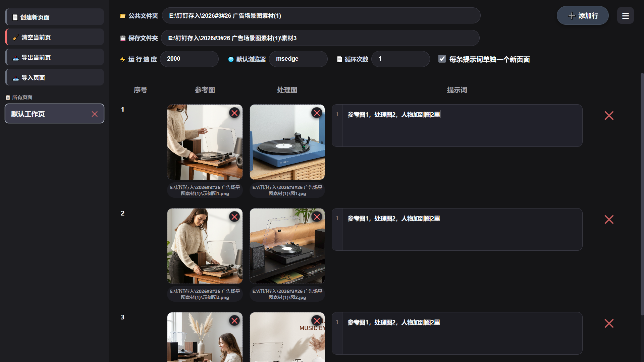The width and height of the screenshot is (644, 362).
Task: Click the 默认浏览器 msedge field
Action: pos(298,59)
